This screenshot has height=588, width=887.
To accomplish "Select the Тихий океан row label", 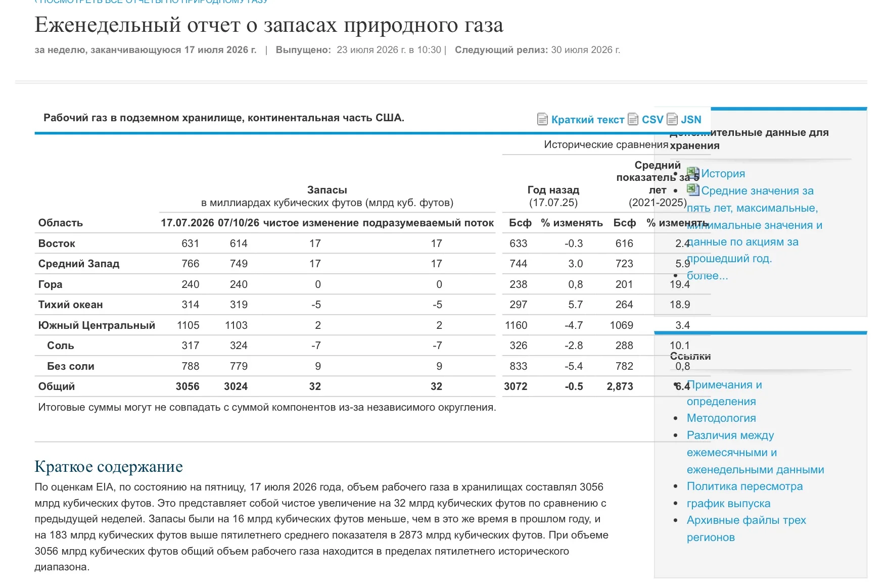I will [71, 305].
